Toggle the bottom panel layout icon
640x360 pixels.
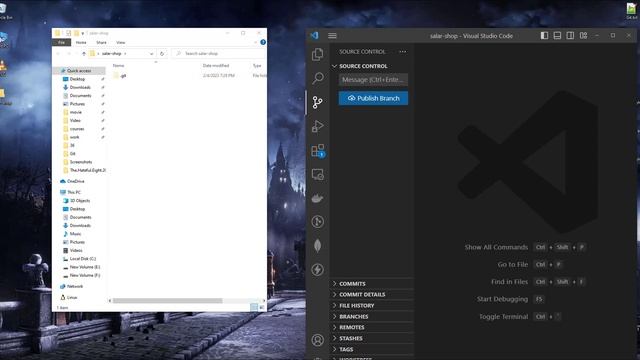click(557, 36)
